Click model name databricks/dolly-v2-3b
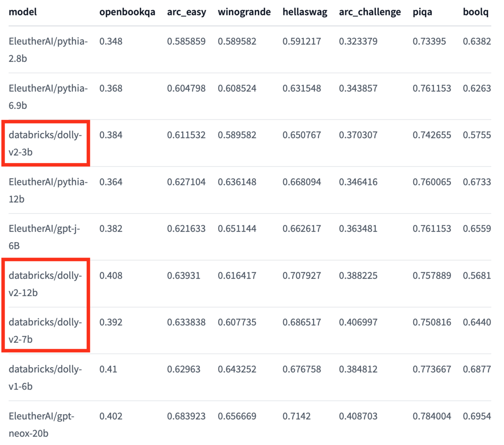This screenshot has width=504, height=445. [x=45, y=143]
